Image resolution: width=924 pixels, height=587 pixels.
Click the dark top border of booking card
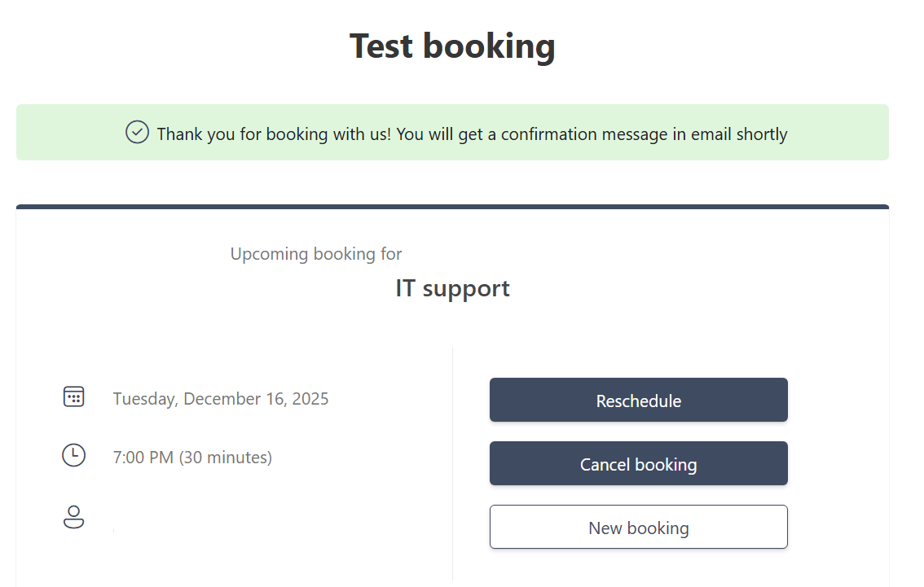click(x=452, y=207)
